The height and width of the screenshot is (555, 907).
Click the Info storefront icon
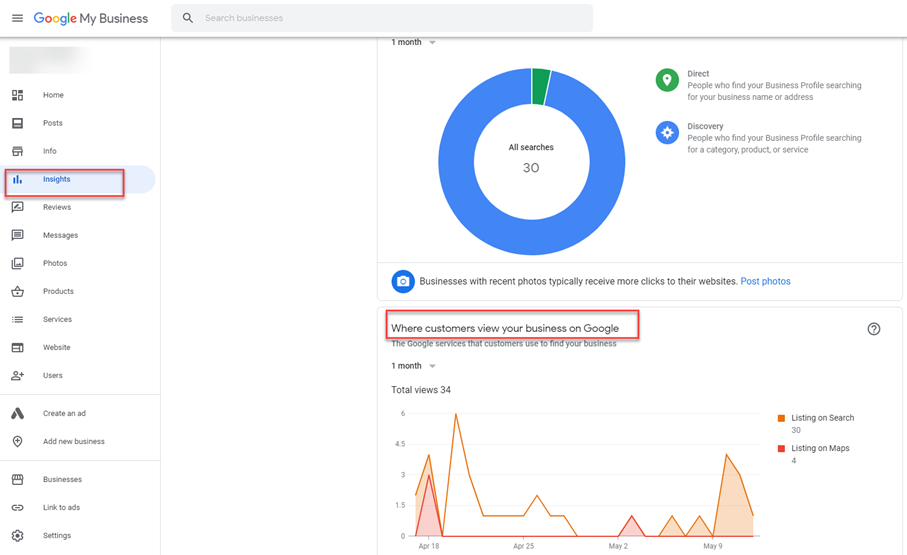point(17,151)
